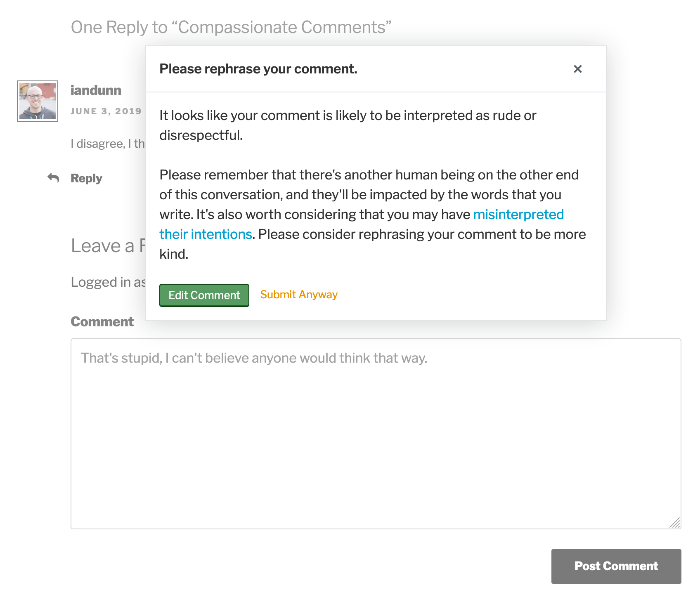Viewport: 700px width, 604px height.
Task: Open the misinterpreted their intentions link
Action: pyautogui.click(x=518, y=215)
